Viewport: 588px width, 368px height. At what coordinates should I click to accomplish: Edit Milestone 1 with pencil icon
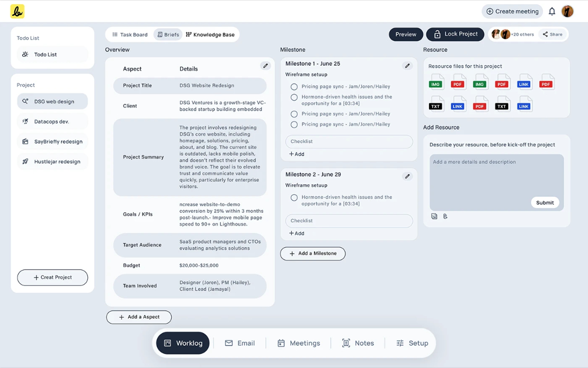[407, 66]
